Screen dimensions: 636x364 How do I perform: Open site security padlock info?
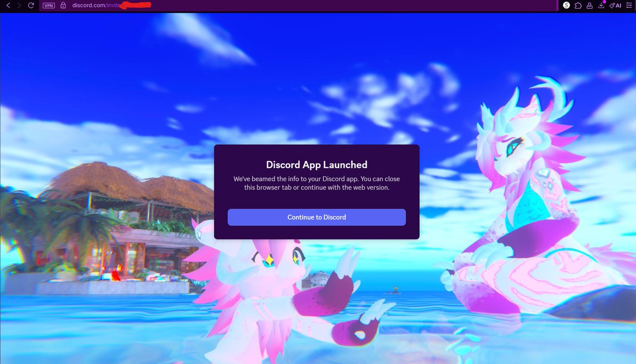point(64,5)
